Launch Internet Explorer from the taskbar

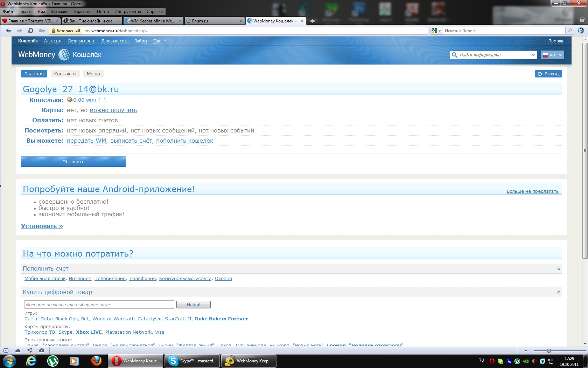click(x=31, y=361)
